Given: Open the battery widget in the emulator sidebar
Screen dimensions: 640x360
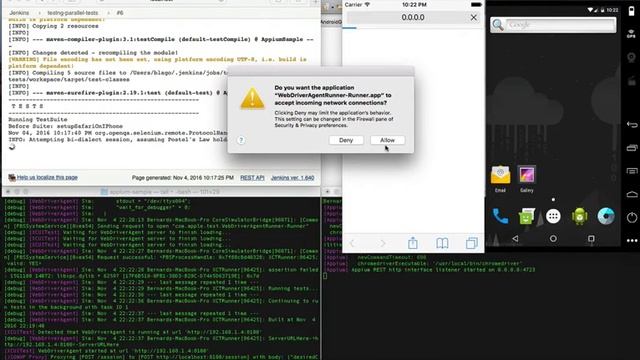Looking at the screenshot, I should (x=631, y=11).
